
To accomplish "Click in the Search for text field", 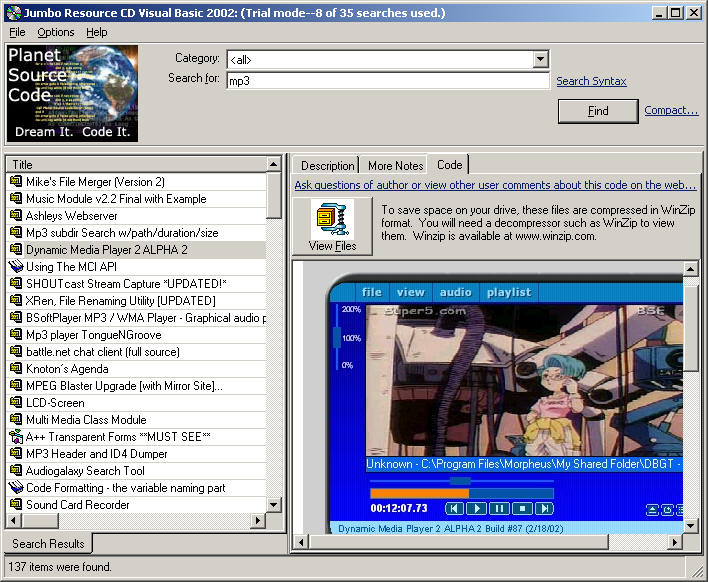I will click(388, 81).
